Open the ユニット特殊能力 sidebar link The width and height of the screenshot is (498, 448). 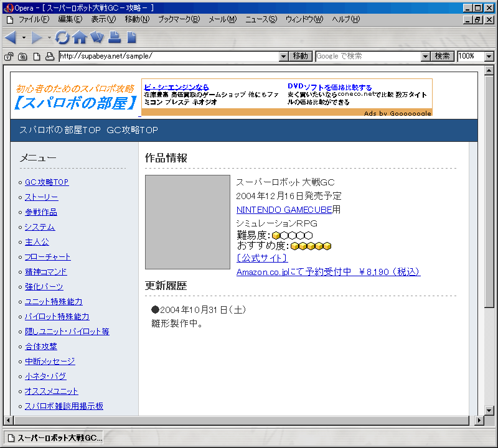tap(54, 302)
